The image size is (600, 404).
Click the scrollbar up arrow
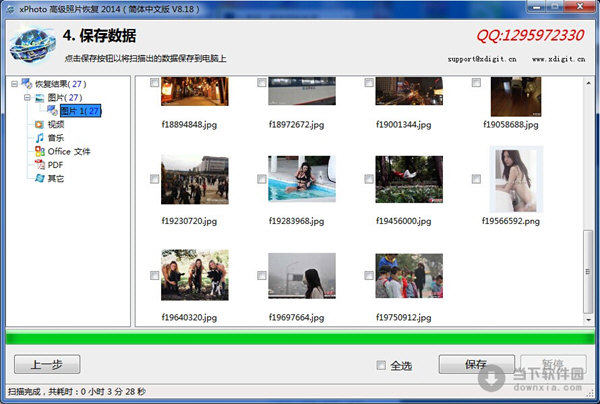pyautogui.click(x=588, y=83)
